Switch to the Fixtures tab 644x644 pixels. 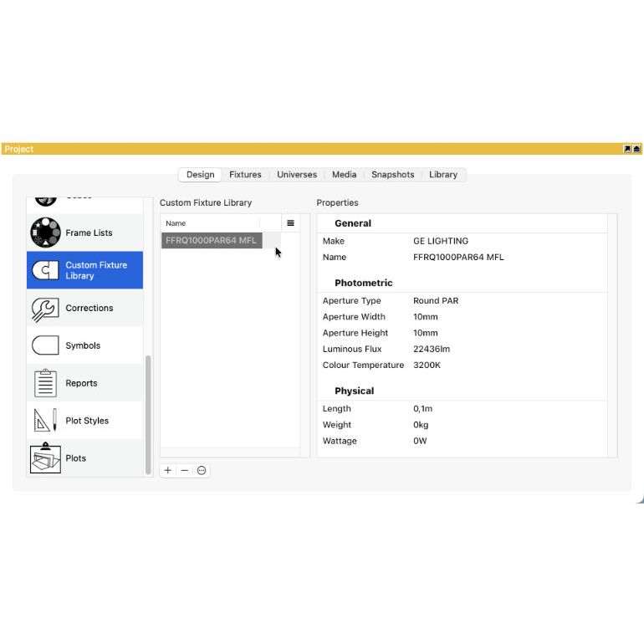point(245,175)
